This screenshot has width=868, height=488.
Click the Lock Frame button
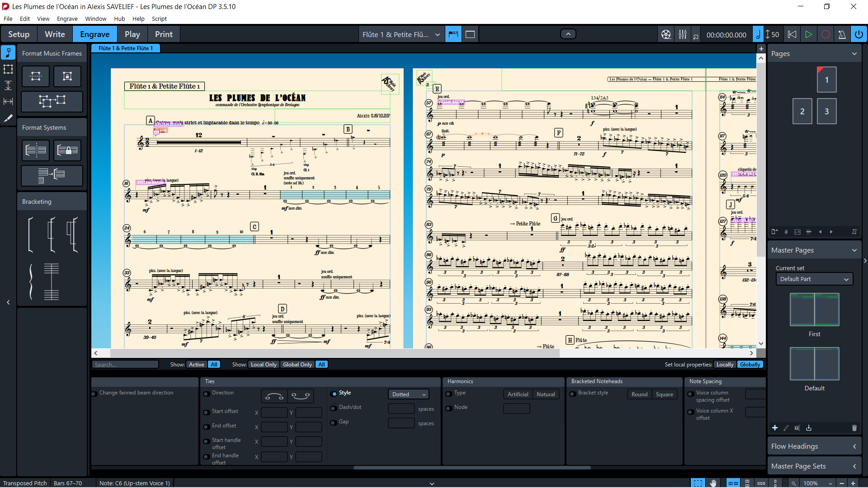tap(67, 76)
